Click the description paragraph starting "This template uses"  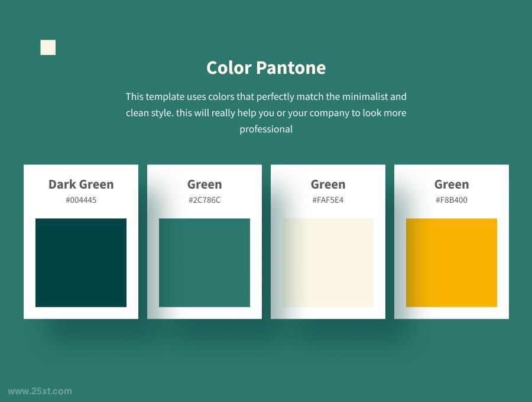coord(266,113)
